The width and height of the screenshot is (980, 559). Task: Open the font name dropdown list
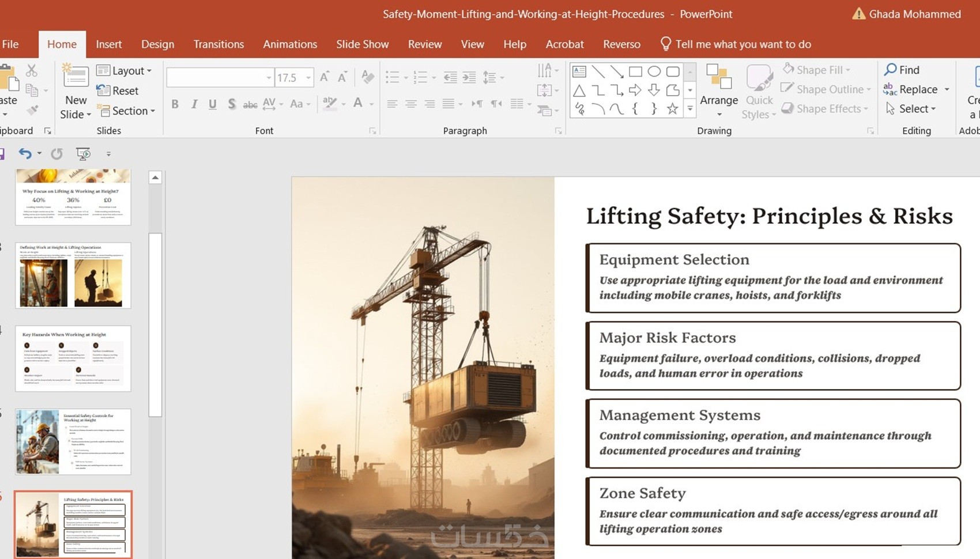click(x=269, y=77)
